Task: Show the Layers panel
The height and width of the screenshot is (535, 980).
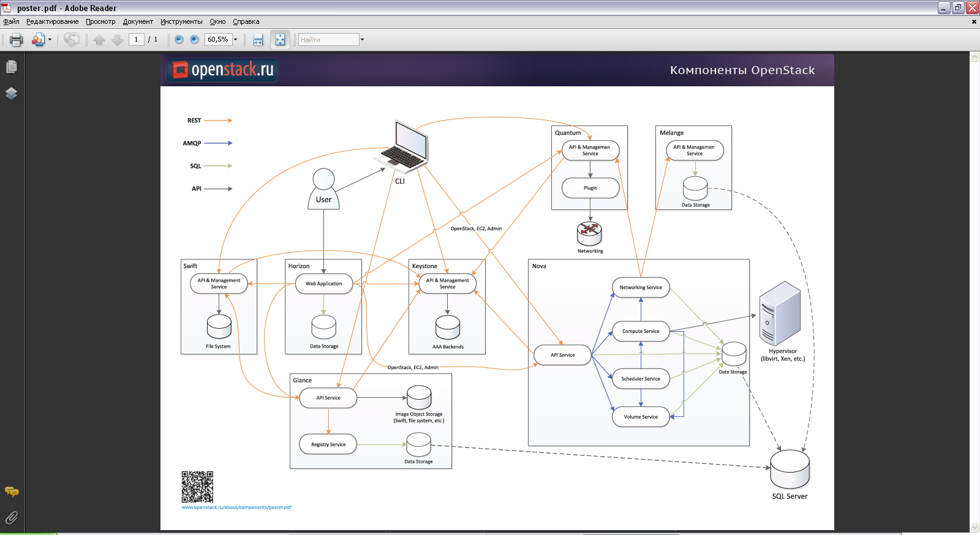Action: (11, 94)
